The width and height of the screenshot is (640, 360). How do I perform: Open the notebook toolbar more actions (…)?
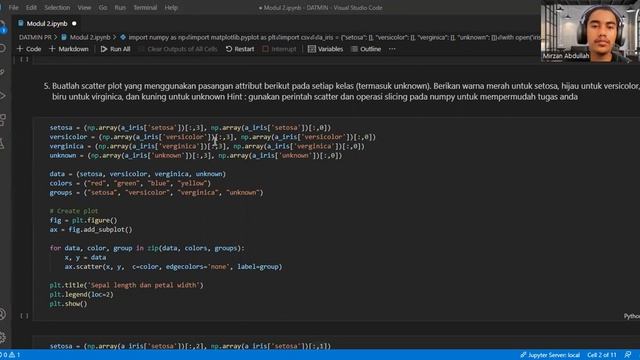coord(392,49)
